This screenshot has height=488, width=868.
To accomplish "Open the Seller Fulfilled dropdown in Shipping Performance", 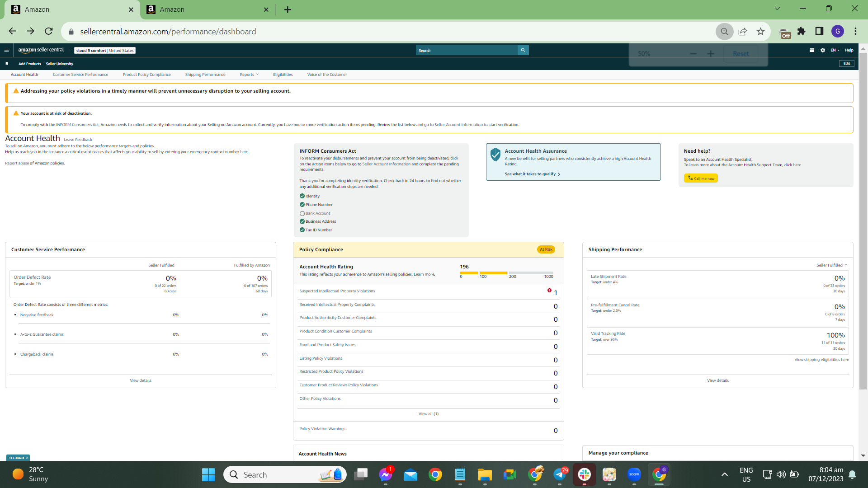I will pyautogui.click(x=832, y=265).
